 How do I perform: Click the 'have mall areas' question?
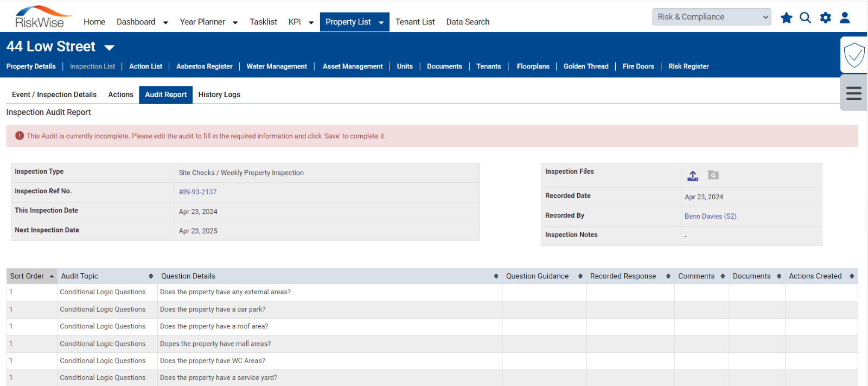[215, 344]
